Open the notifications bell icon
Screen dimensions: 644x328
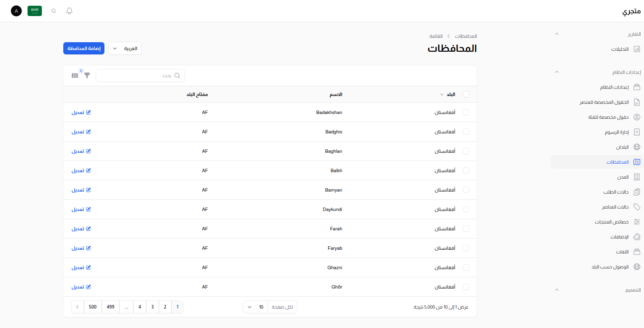tap(69, 11)
